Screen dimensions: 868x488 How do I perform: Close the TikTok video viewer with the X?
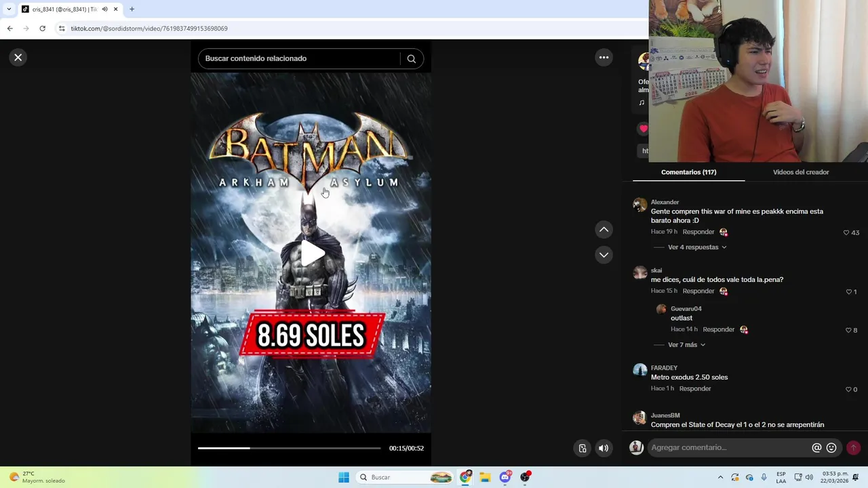18,58
